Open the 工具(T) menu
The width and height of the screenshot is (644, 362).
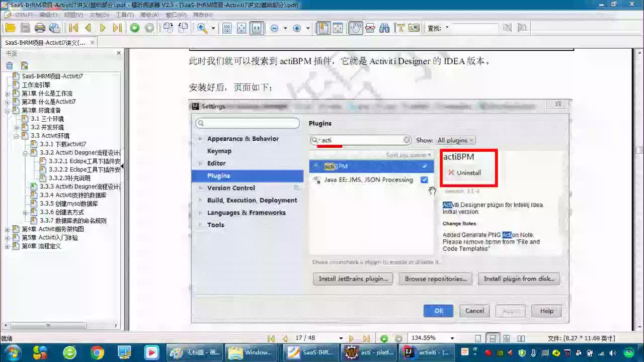[124, 15]
